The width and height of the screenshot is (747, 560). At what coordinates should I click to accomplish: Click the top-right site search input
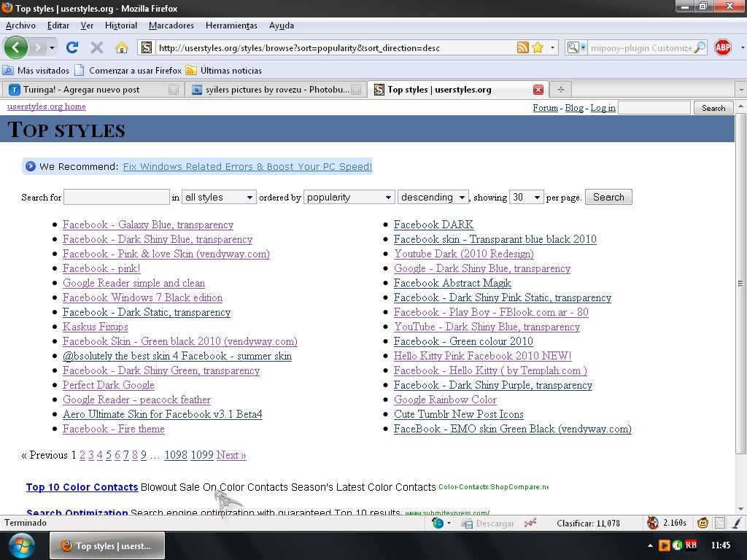(654, 108)
